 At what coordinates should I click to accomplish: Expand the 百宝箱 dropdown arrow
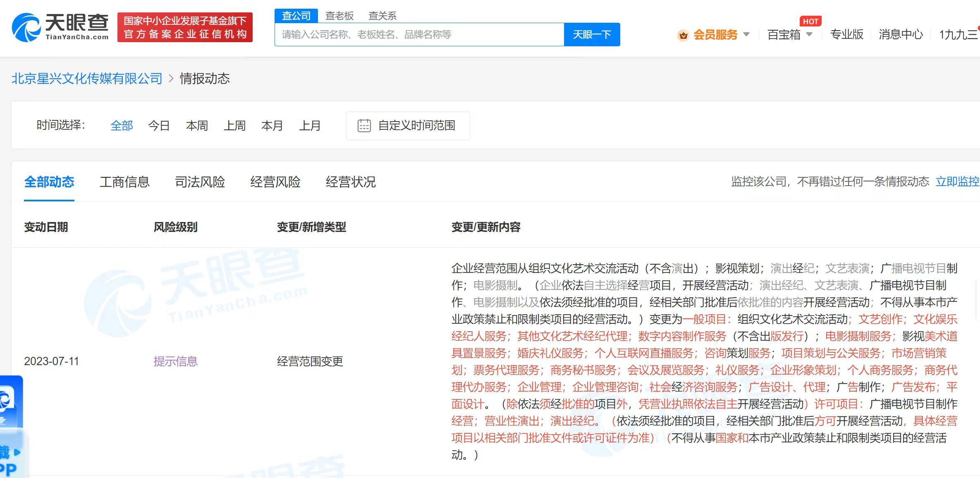coord(809,34)
